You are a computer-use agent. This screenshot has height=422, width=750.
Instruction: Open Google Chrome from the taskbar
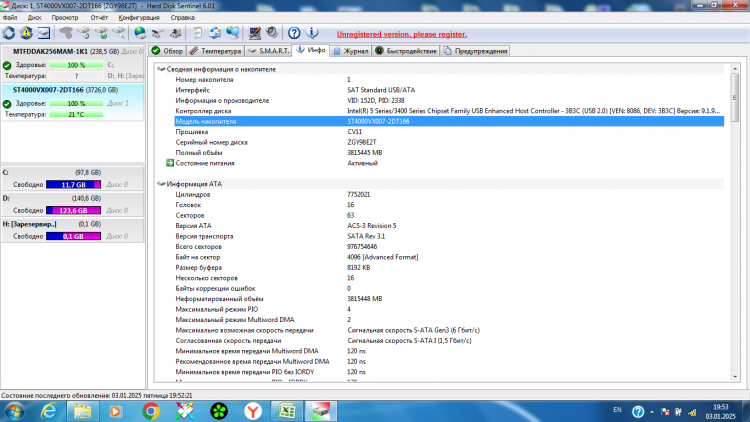click(x=151, y=411)
